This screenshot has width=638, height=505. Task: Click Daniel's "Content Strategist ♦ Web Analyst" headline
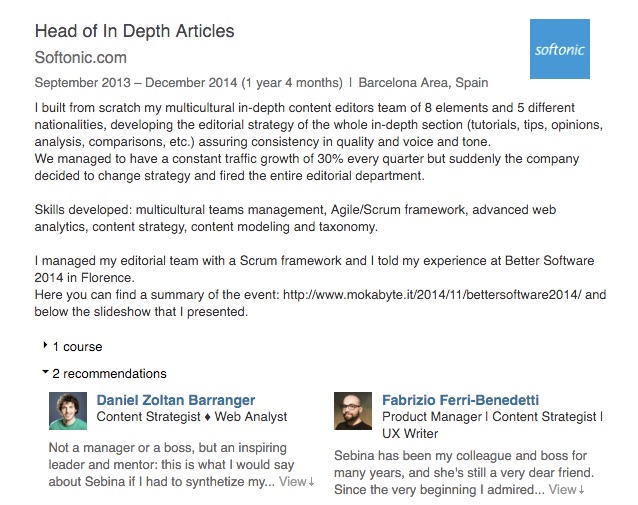(191, 417)
